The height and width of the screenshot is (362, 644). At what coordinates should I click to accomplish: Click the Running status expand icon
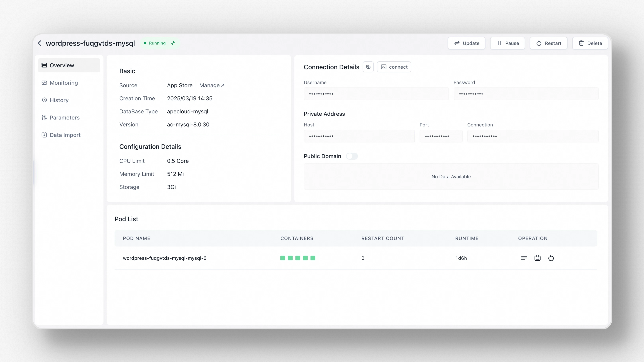coord(173,43)
